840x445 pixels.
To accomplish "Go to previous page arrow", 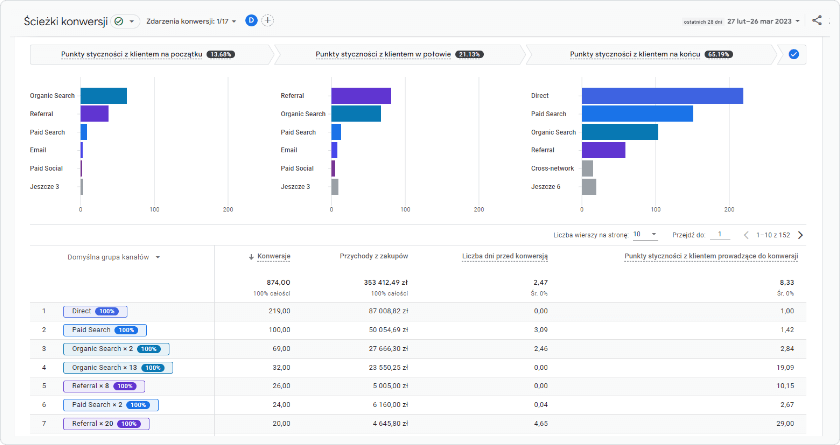I will point(746,235).
